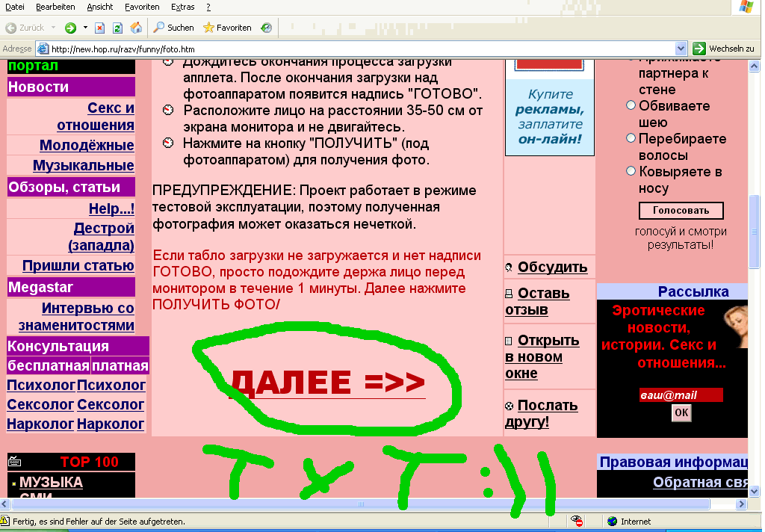Click the Windows logo throbber icon
765x532 pixels.
click(x=746, y=7)
